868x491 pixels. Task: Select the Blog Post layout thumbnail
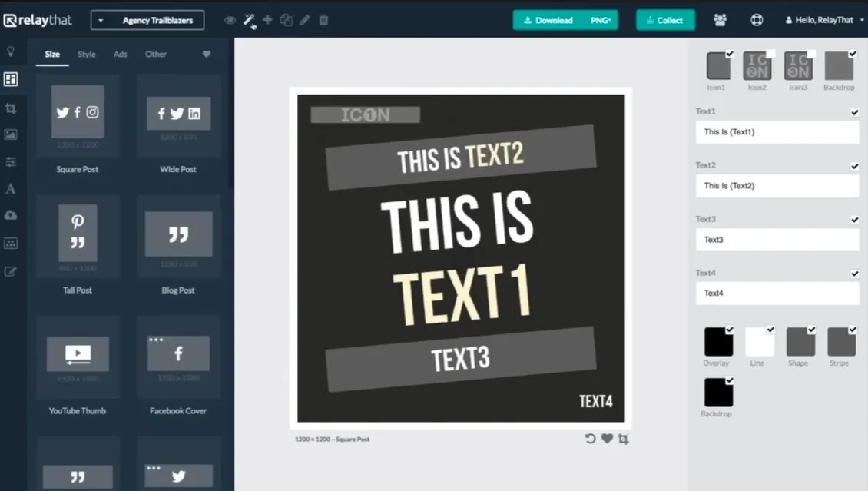click(x=178, y=238)
